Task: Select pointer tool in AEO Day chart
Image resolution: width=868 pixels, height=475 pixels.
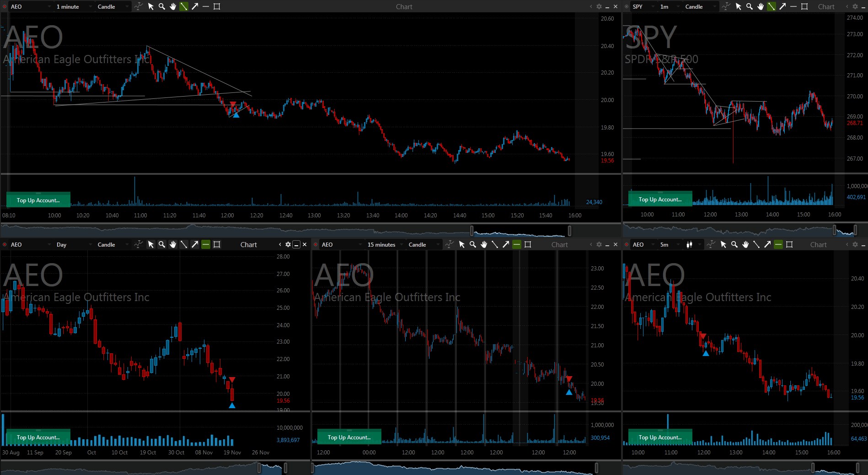Action: [x=151, y=244]
